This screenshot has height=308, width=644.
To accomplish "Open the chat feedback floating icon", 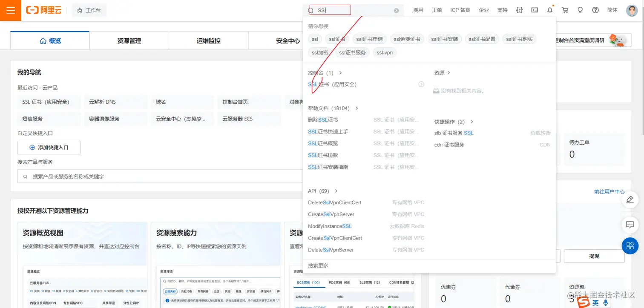I will pyautogui.click(x=630, y=224).
